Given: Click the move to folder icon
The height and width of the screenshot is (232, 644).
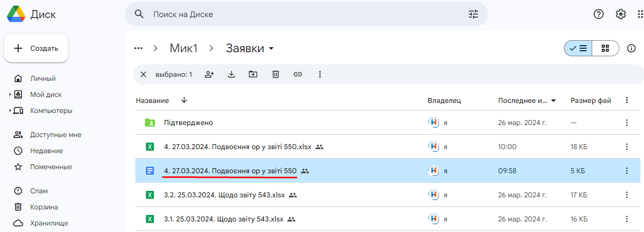Looking at the screenshot, I should click(253, 74).
